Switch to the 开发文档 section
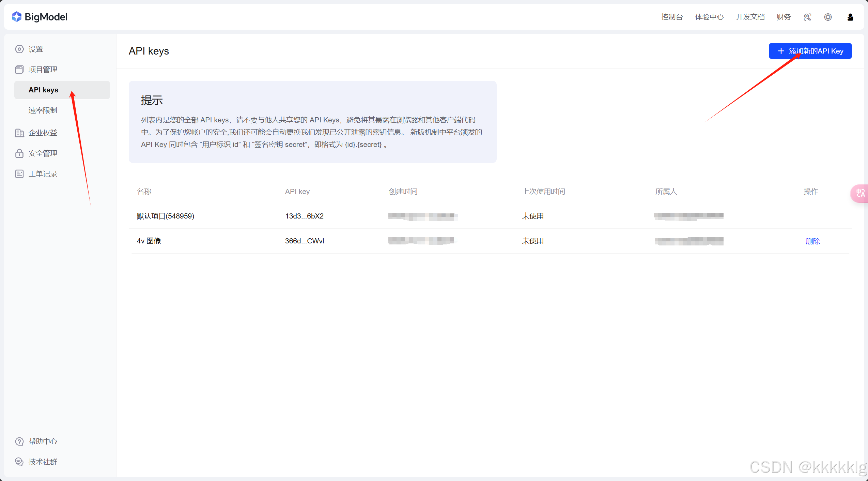This screenshot has width=868, height=481. [750, 17]
